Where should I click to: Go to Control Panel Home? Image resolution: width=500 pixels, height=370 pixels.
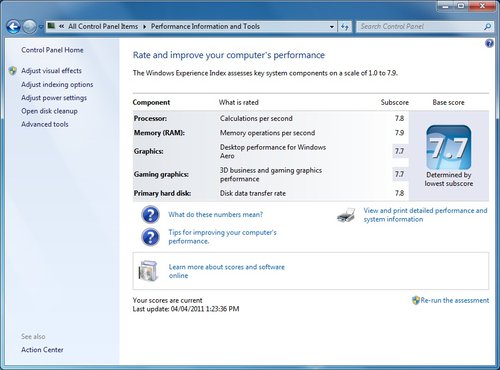tap(52, 50)
